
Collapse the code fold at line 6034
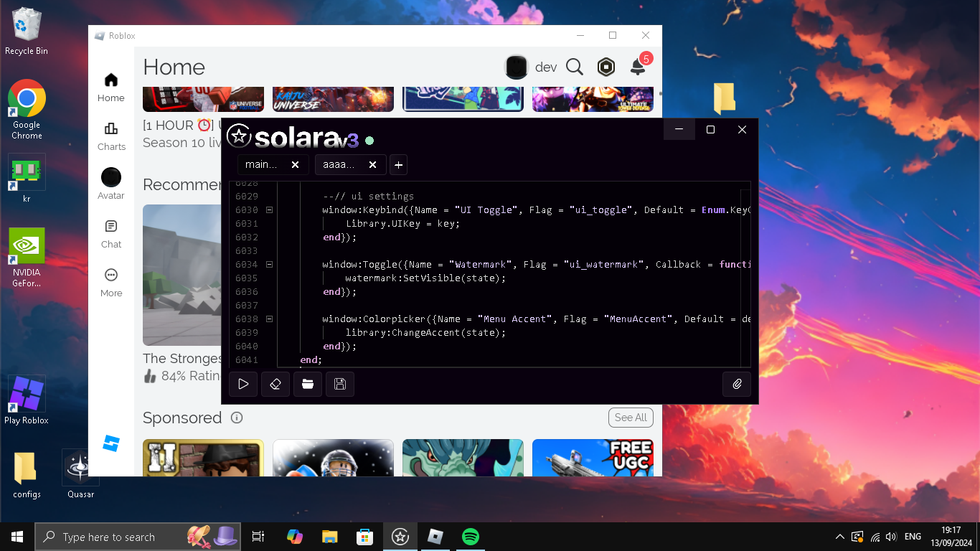(x=269, y=265)
